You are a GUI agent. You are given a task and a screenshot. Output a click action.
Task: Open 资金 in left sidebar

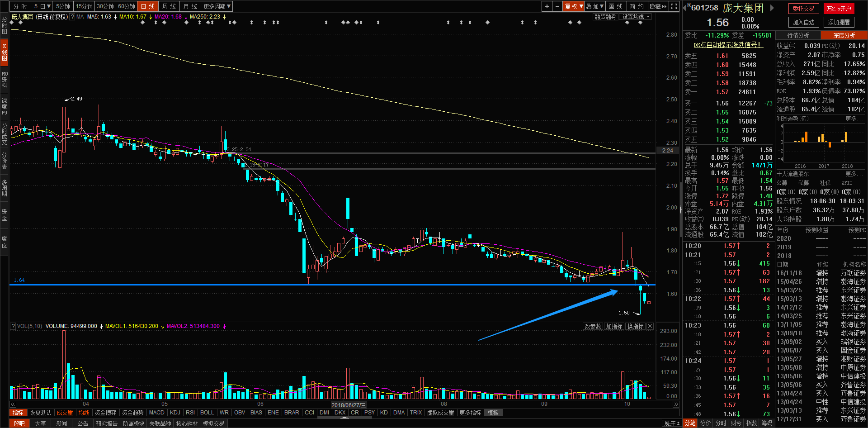click(4, 215)
